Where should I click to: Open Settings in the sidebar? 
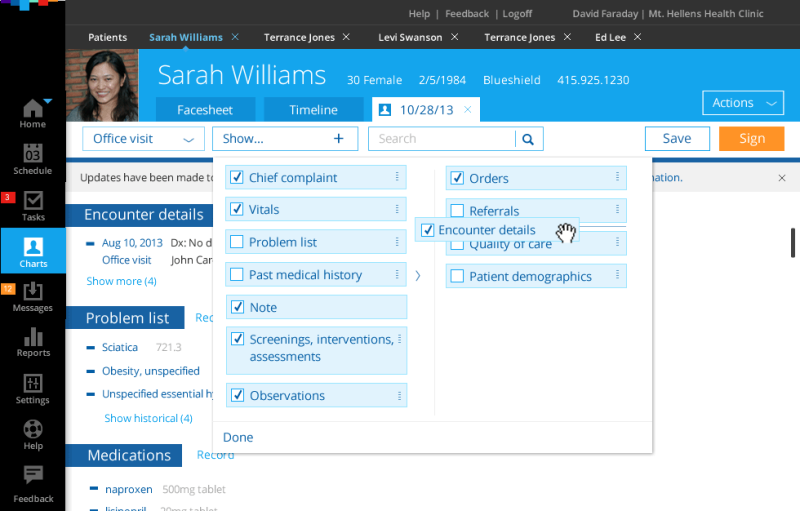click(x=33, y=389)
